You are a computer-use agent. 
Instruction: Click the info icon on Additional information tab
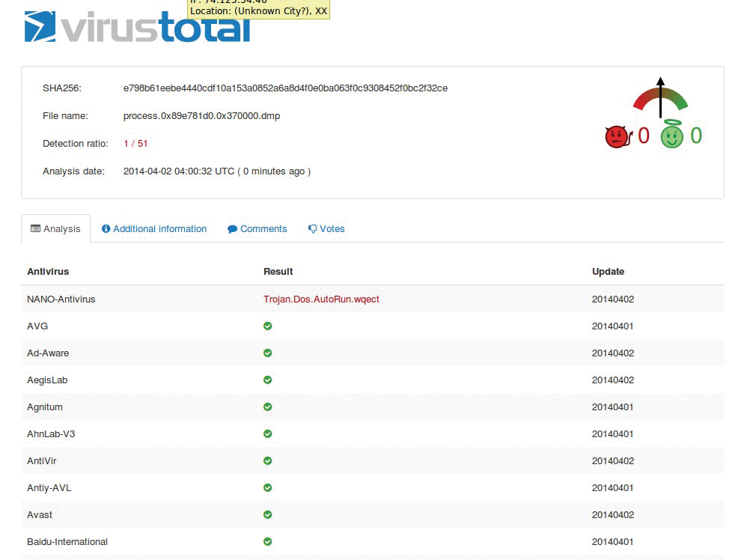click(x=106, y=228)
